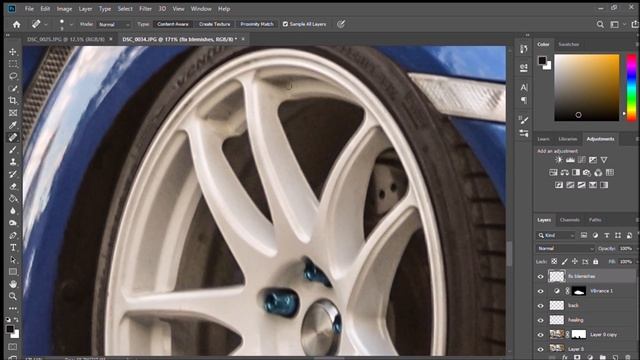Select the Clone Stamp tool
This screenshot has height=360, width=640.
(x=13, y=162)
